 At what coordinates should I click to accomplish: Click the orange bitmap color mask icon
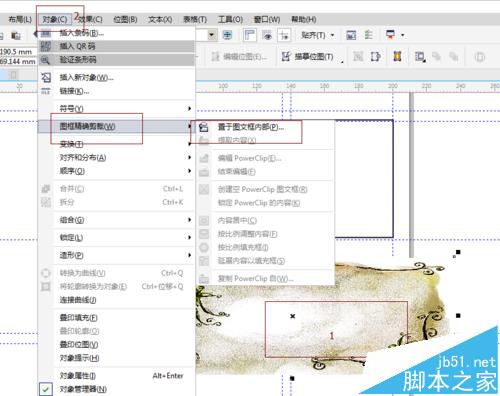tap(397, 56)
